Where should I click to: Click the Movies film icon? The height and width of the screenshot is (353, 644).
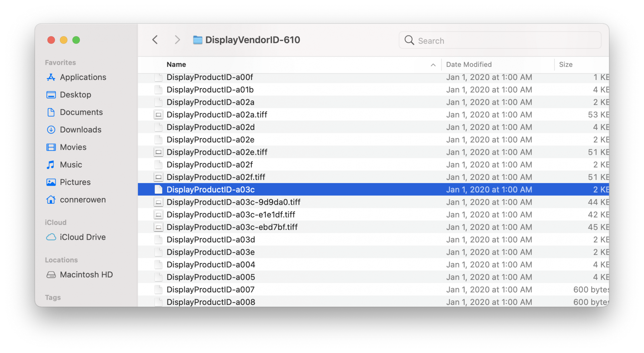pos(51,147)
